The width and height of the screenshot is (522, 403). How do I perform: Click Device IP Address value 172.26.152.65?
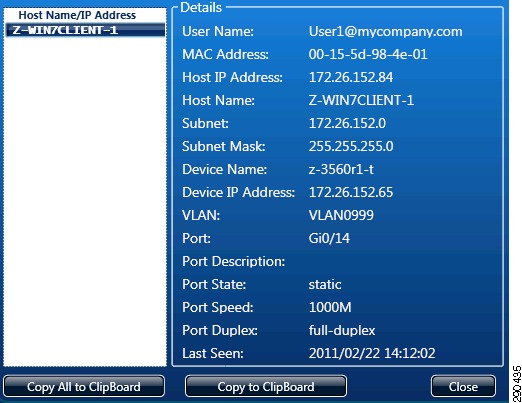pos(351,192)
